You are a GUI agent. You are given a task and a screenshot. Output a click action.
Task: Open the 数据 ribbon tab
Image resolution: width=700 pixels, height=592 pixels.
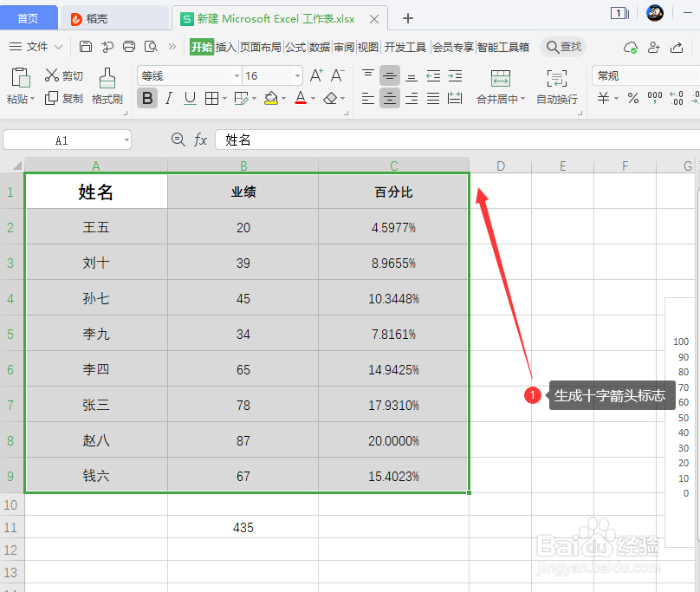coord(321,47)
